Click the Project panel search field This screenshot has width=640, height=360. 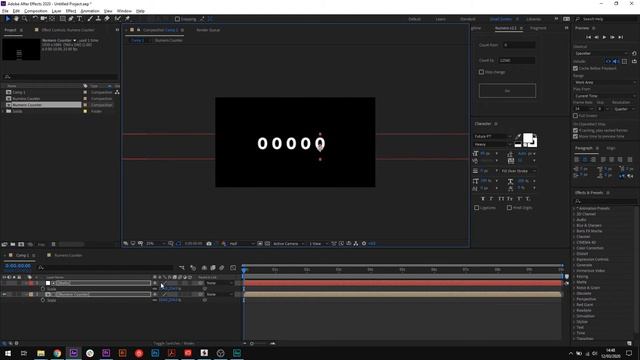tap(61, 76)
